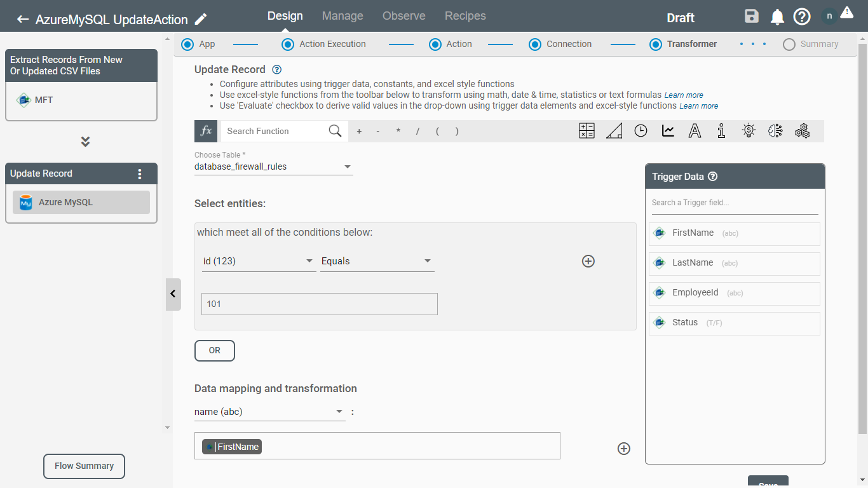Select the Action step

(x=451, y=44)
